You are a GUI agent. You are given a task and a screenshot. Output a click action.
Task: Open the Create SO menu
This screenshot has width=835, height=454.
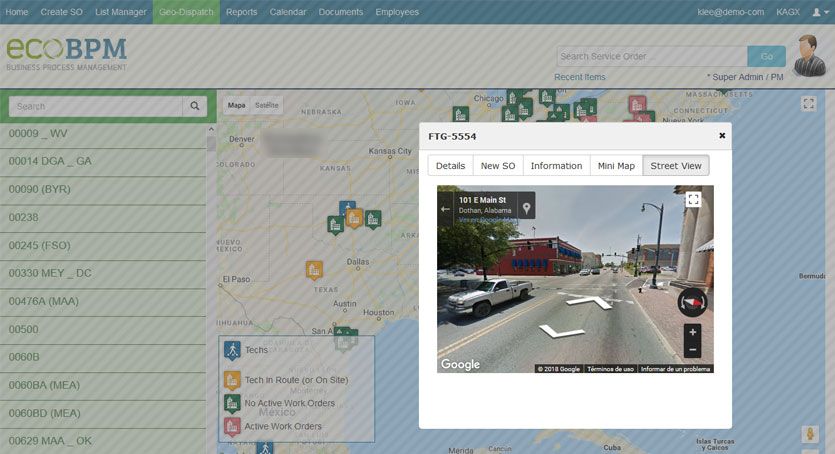61,12
